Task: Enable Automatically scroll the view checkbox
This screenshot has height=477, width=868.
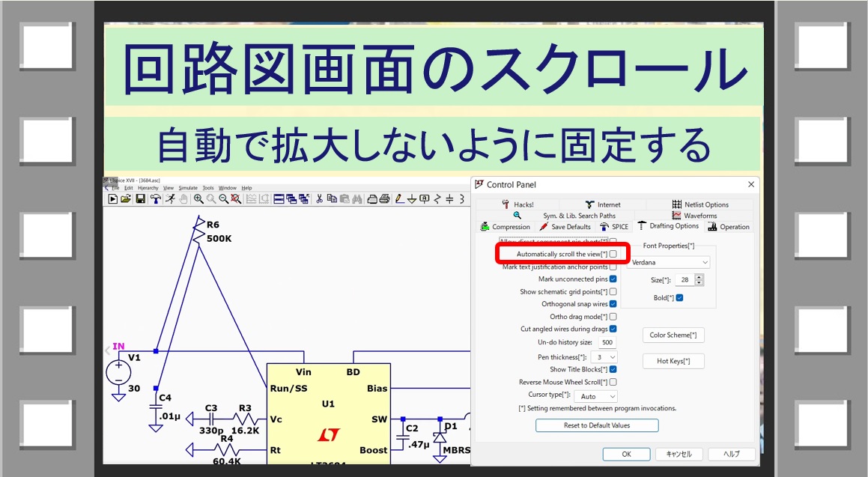Action: point(613,254)
